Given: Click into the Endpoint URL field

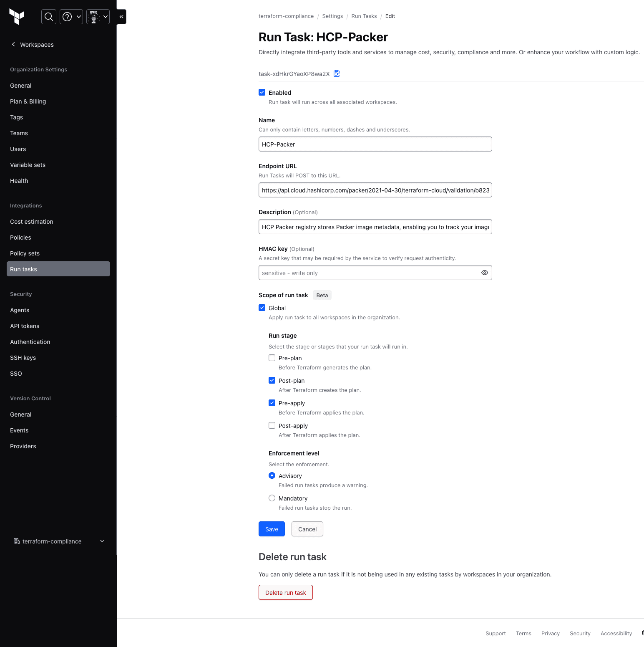Looking at the screenshot, I should click(375, 190).
